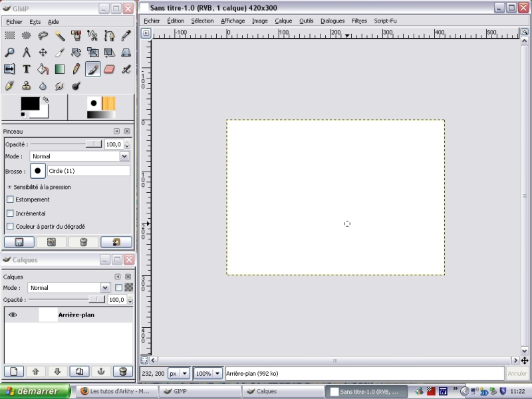This screenshot has width=532, height=399.
Task: Select the Perspective tool
Action: tap(126, 53)
